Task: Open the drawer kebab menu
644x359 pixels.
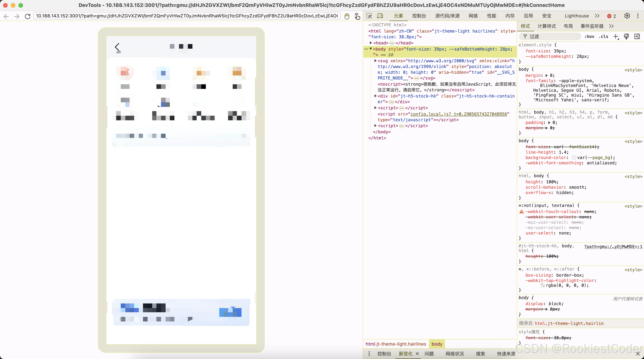Action: tap(369, 354)
